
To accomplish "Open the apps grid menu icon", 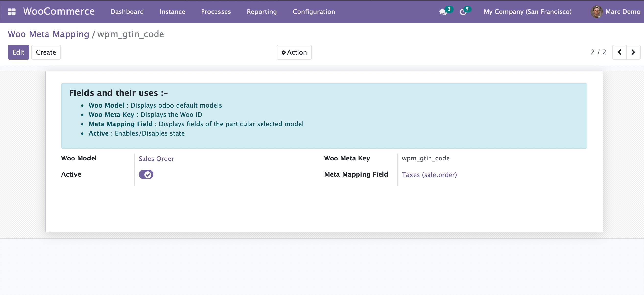I will tap(12, 11).
